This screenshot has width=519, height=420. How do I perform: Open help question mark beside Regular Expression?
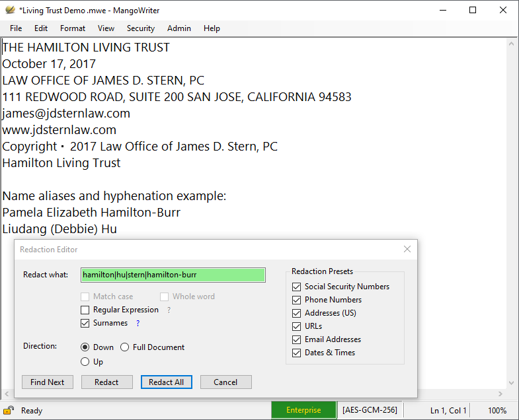pos(169,310)
